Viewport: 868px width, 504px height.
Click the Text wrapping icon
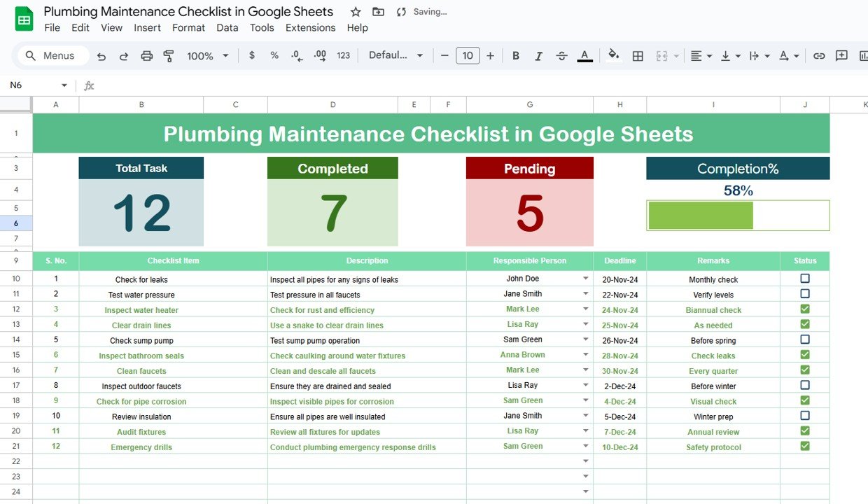click(754, 56)
